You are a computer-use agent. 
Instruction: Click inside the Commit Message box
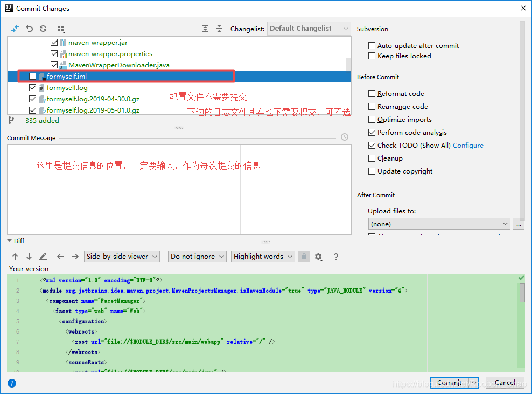coord(179,190)
